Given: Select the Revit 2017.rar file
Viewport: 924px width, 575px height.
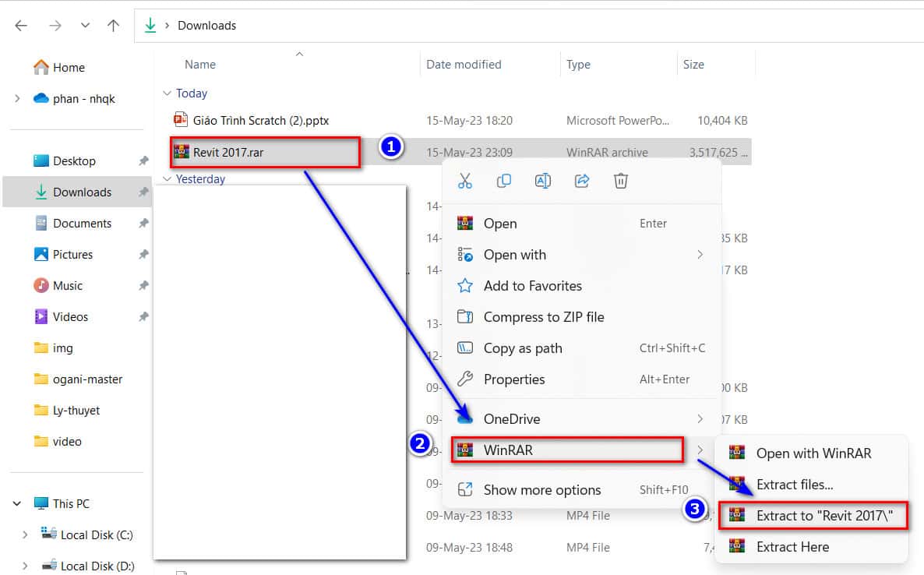Looking at the screenshot, I should [x=228, y=152].
